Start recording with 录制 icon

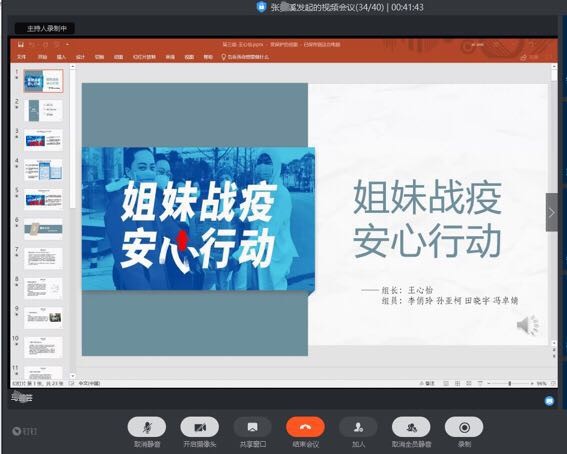click(464, 427)
